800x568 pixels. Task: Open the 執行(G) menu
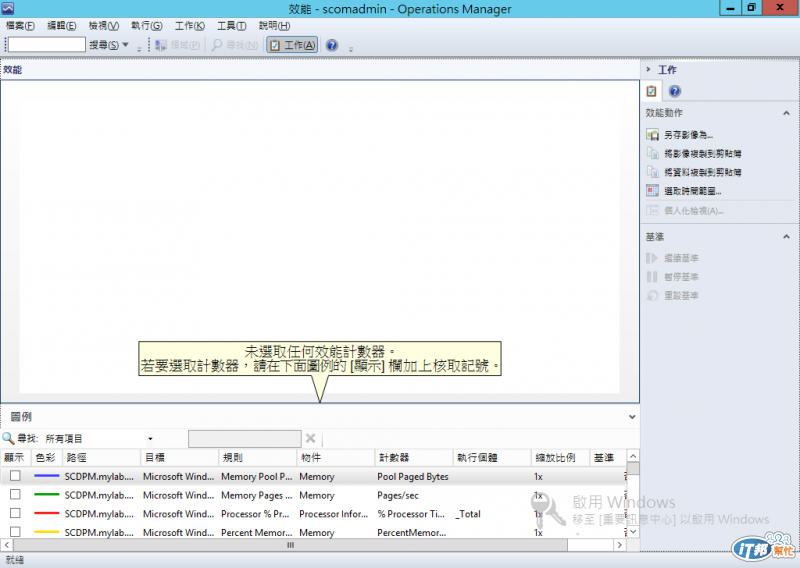coord(146,26)
